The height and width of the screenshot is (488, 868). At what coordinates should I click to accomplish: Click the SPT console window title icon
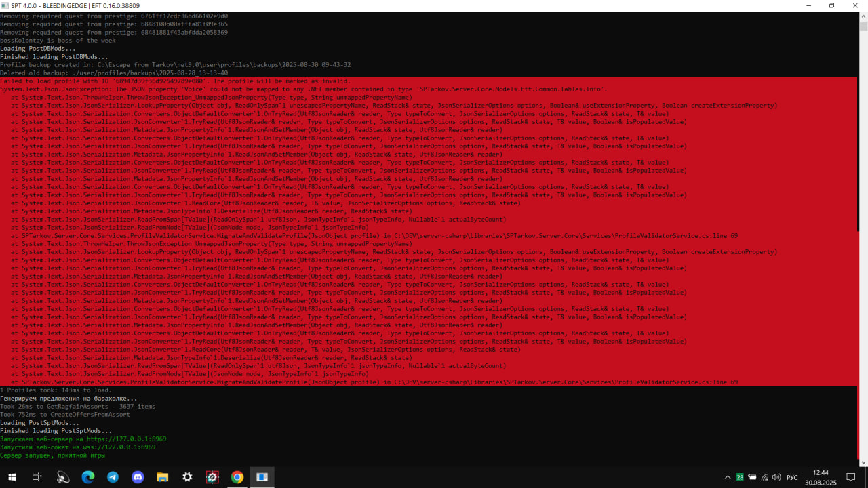(5, 5)
